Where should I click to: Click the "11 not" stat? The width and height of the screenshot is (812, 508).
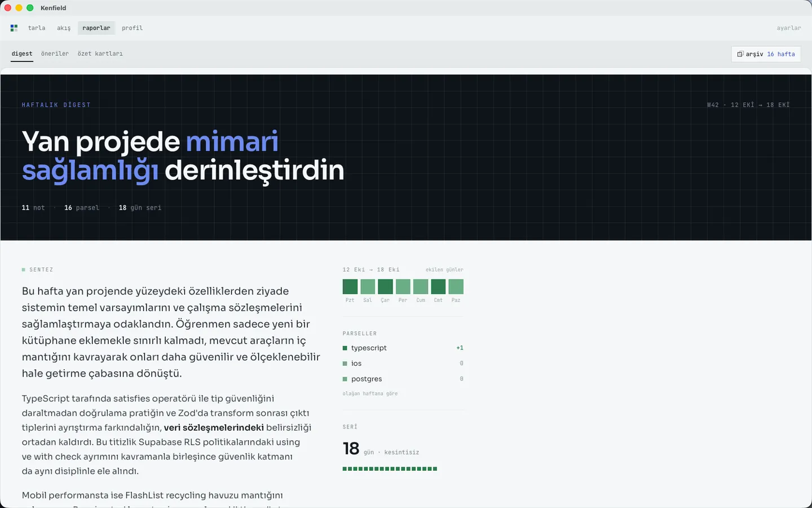click(33, 208)
